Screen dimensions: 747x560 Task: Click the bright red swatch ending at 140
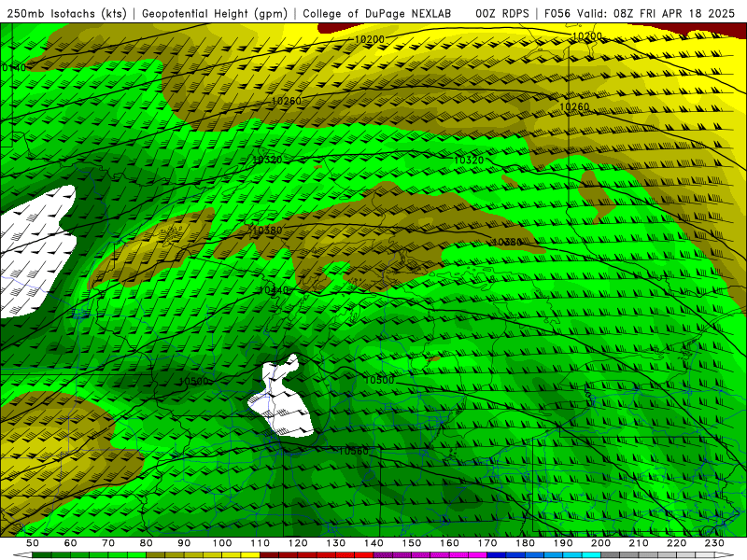point(364,555)
